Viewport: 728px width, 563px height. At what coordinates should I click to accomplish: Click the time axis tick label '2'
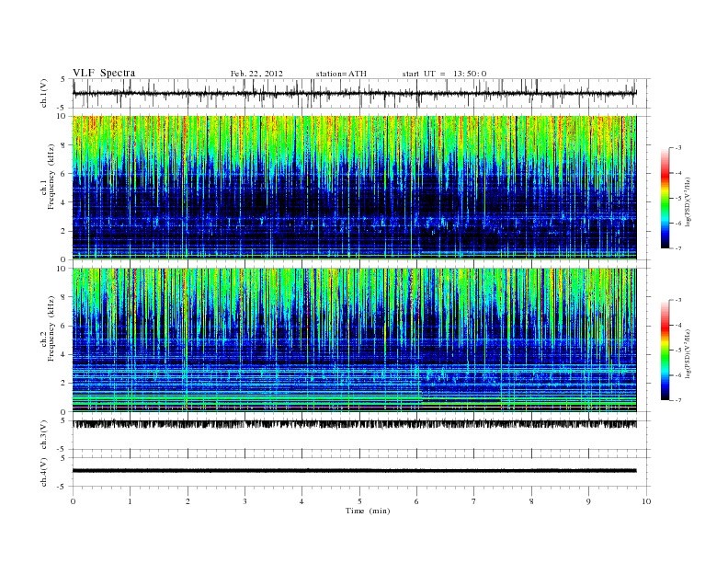click(188, 501)
